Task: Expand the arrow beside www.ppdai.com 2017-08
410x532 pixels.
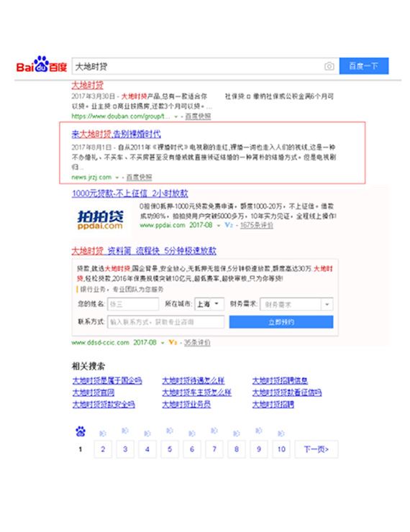Action: tap(218, 225)
